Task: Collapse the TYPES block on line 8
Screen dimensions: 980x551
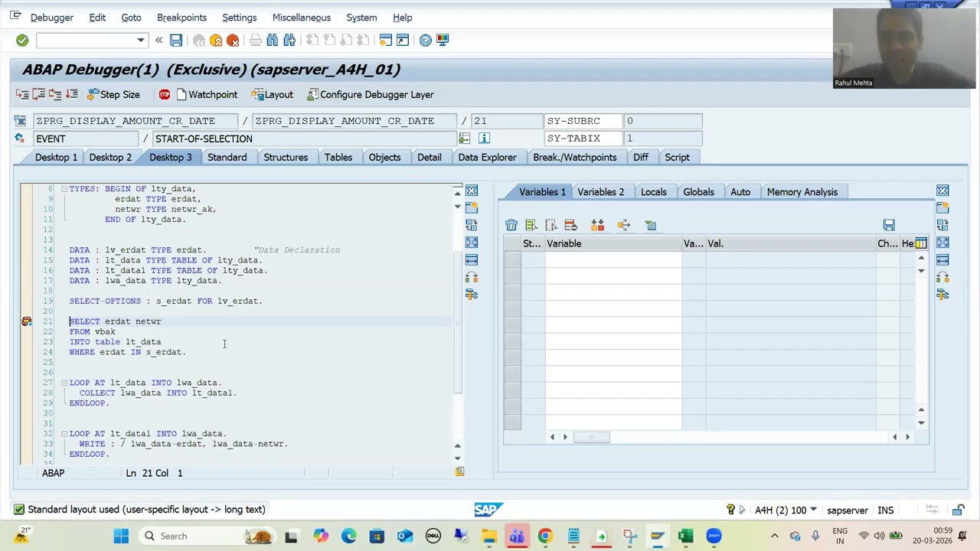Action: 64,188
